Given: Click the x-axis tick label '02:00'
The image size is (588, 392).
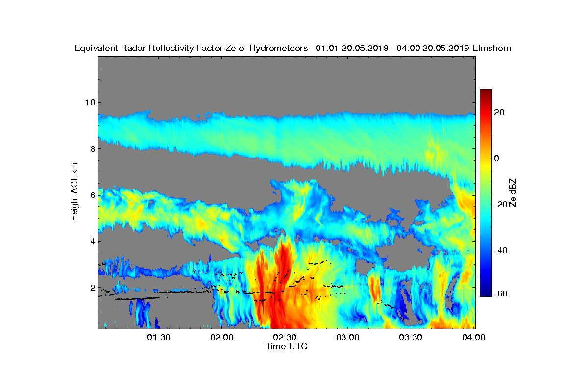Looking at the screenshot, I should [x=222, y=337].
